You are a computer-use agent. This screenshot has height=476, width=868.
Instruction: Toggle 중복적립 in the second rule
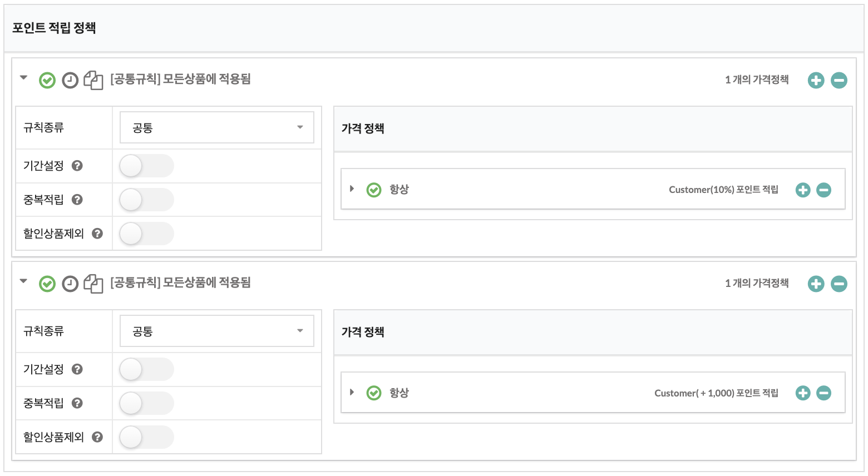(x=147, y=403)
